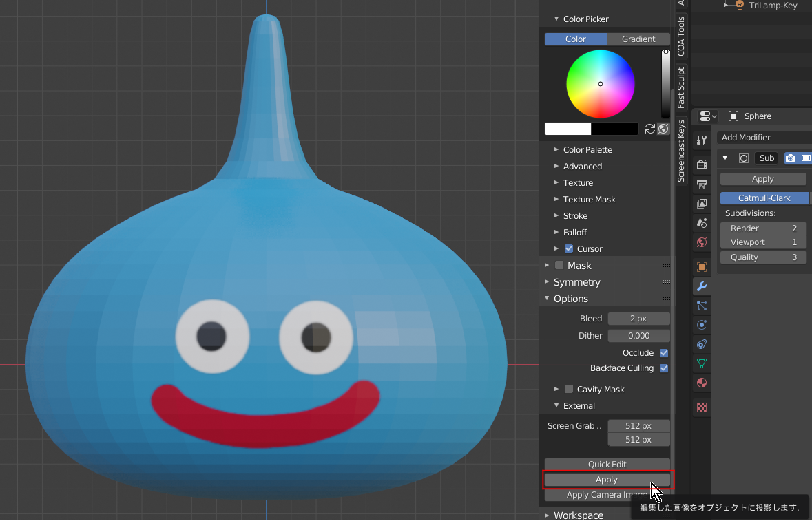Screen dimensions: 812x521
Task: Apply the Subdivision modifier
Action: point(763,179)
